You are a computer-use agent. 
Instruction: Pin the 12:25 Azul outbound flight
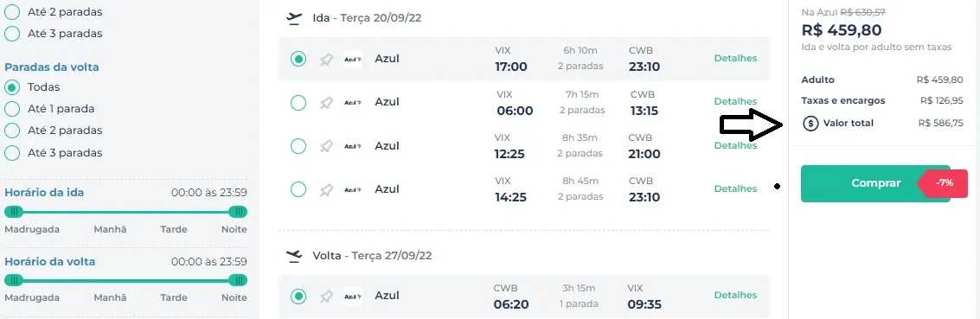click(326, 146)
